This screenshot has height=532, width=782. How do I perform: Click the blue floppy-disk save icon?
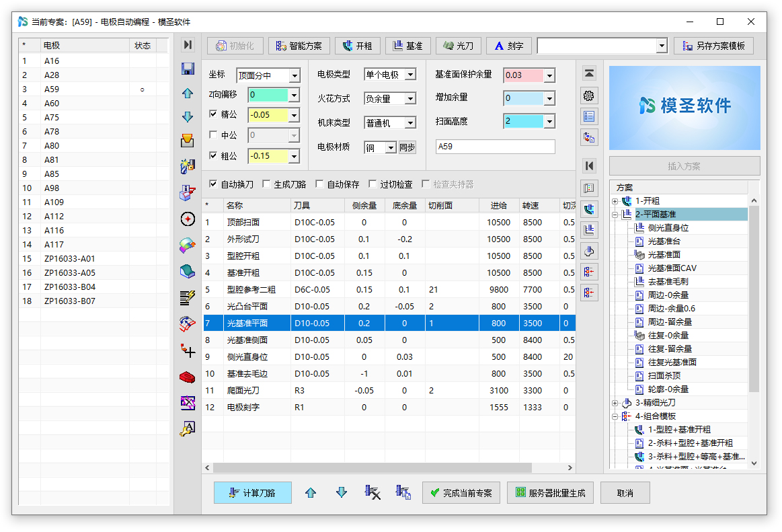coord(188,69)
